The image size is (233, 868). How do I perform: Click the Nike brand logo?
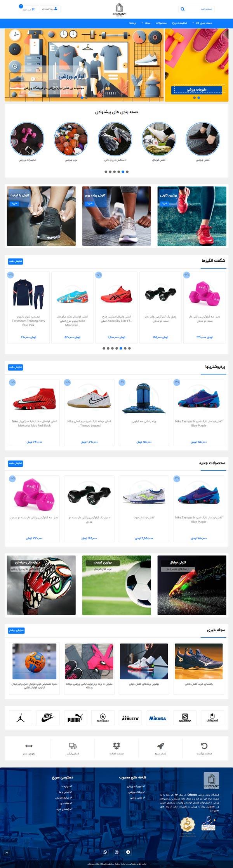click(48, 718)
